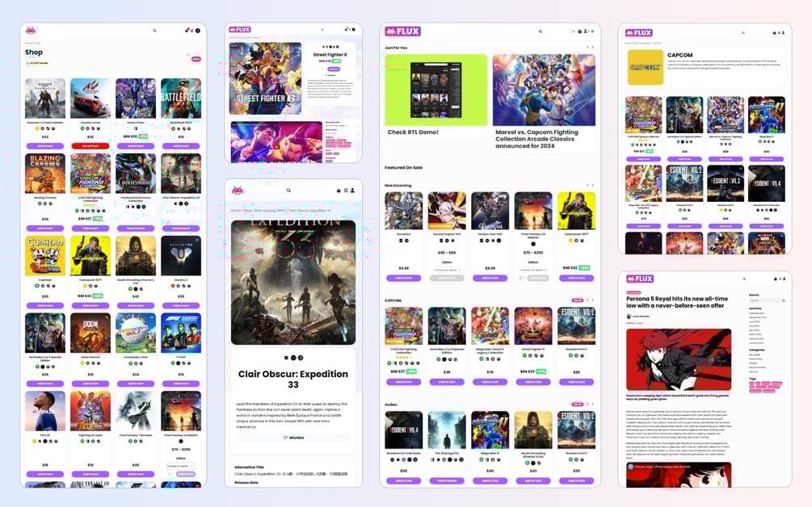Add Street Fighter 6 to cart in CAPCOM row
Viewport: 812px width, 507px height.
533,382
